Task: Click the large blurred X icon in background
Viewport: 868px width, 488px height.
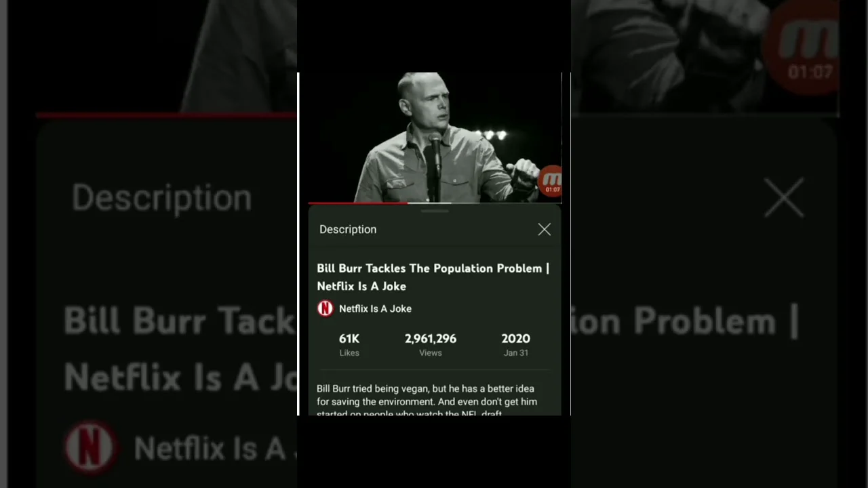Action: pyautogui.click(x=784, y=198)
